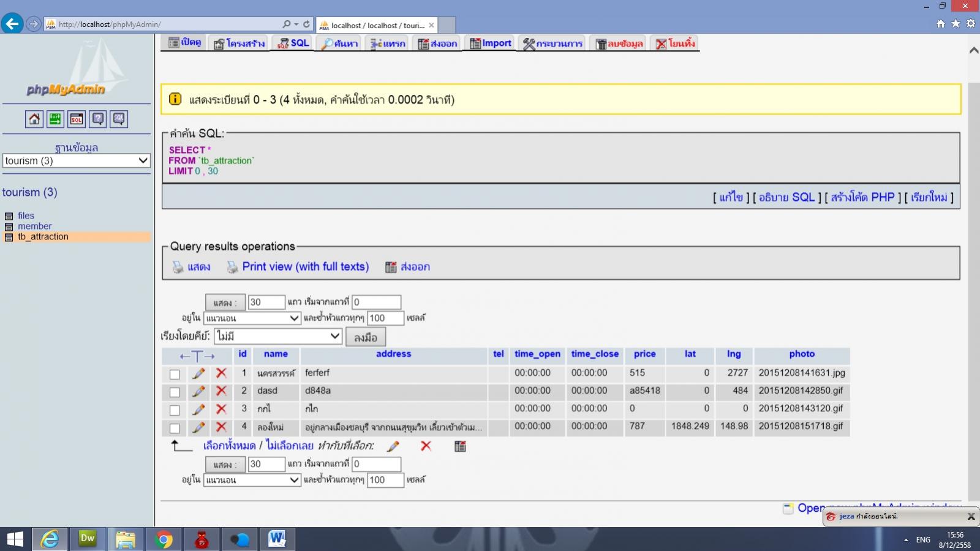The width and height of the screenshot is (980, 551).
Task: Expand the sort by key dropdown
Action: [277, 336]
